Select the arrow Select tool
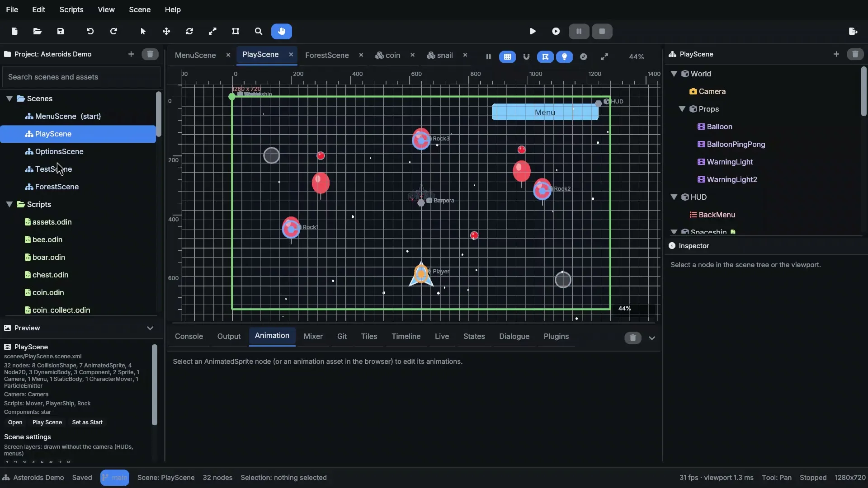868x488 pixels. click(143, 31)
